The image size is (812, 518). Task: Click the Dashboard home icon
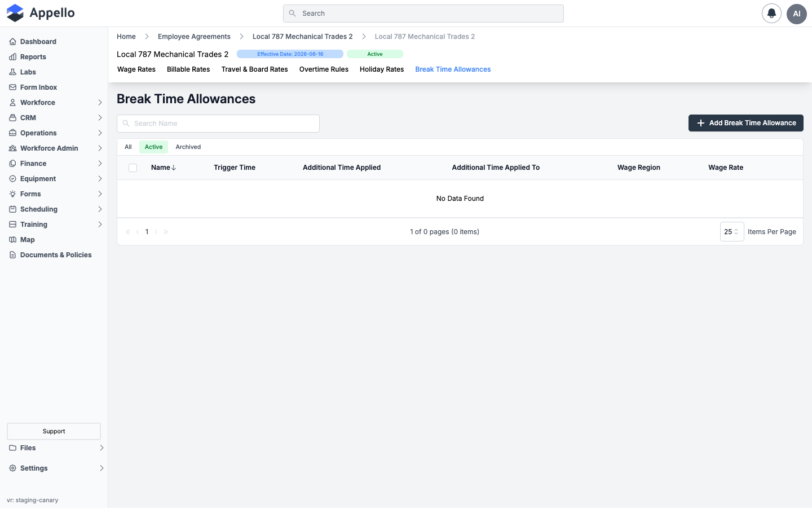[12, 42]
